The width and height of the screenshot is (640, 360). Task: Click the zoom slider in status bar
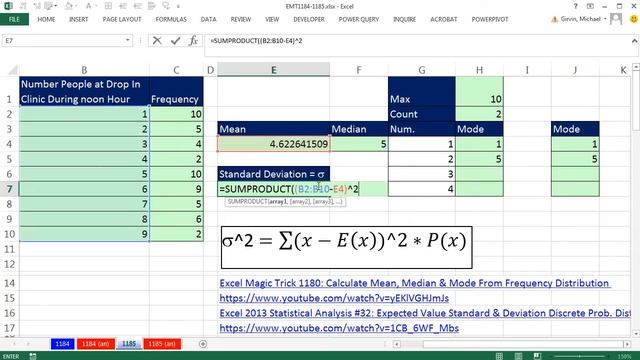[579, 356]
